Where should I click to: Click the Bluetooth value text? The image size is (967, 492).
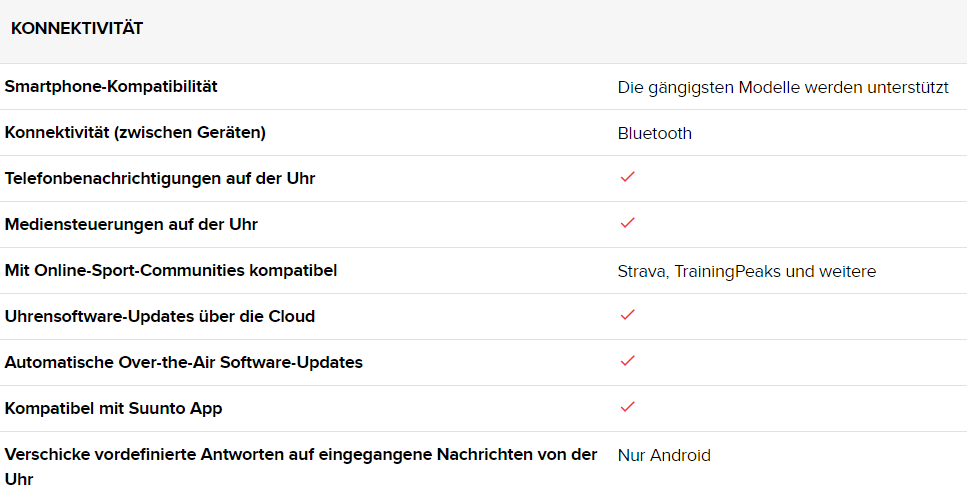(x=654, y=133)
